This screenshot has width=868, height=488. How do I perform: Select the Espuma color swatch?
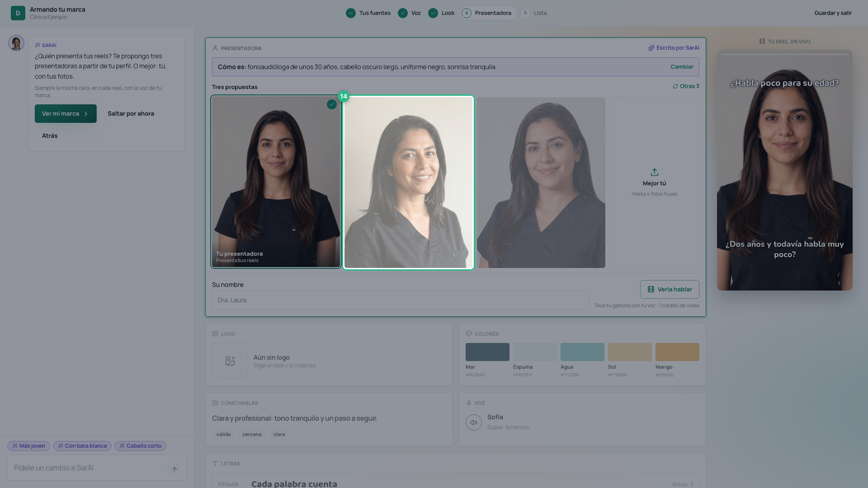(535, 352)
